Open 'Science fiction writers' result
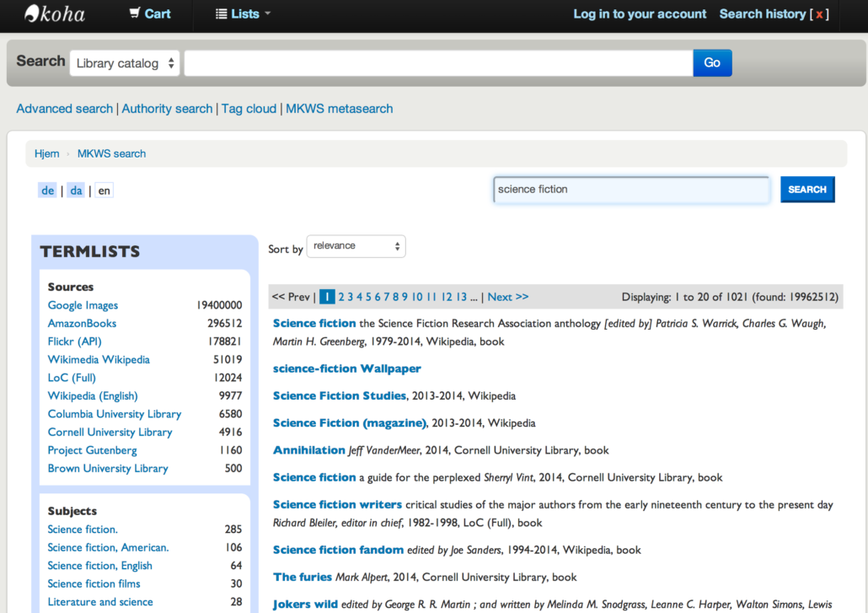 (x=337, y=504)
